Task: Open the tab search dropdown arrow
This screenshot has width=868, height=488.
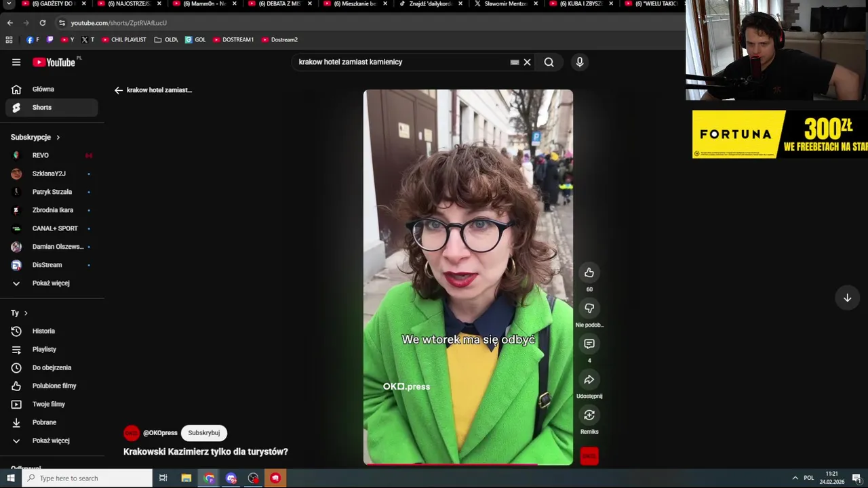Action: tap(9, 4)
